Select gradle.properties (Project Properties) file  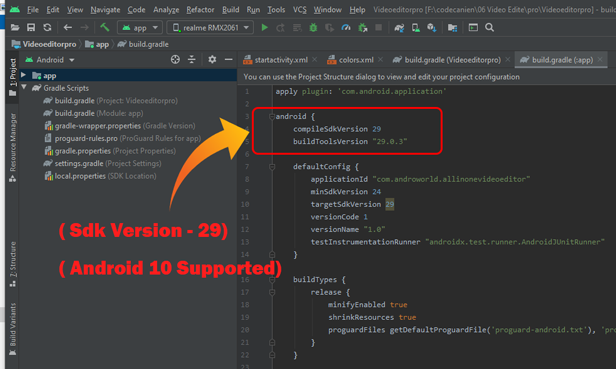click(110, 151)
